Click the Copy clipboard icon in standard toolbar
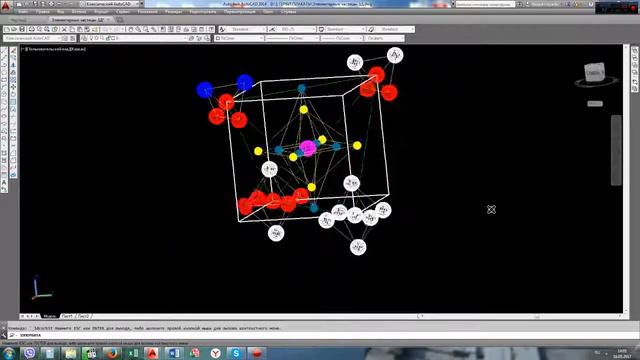The width and height of the screenshot is (640, 360). point(72,29)
